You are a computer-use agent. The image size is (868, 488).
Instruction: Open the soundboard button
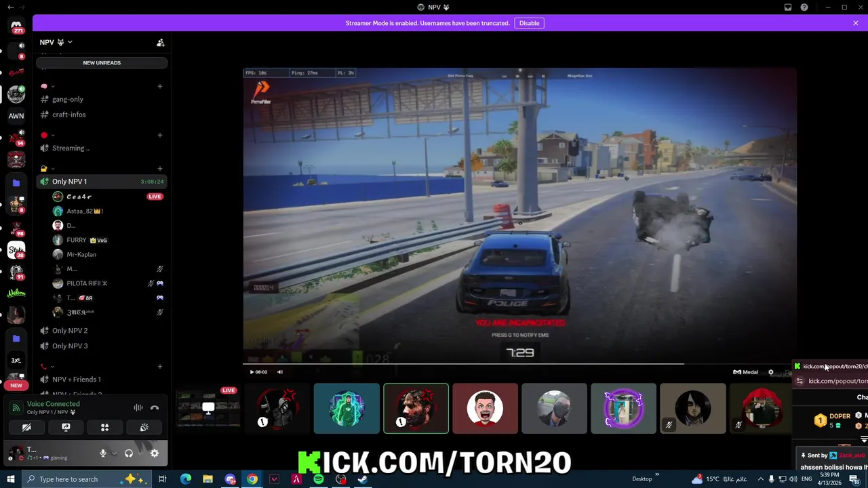pyautogui.click(x=144, y=428)
